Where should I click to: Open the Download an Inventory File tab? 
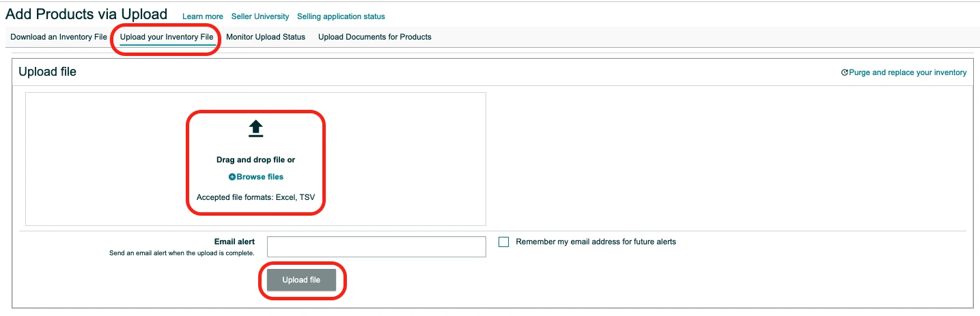click(x=59, y=37)
